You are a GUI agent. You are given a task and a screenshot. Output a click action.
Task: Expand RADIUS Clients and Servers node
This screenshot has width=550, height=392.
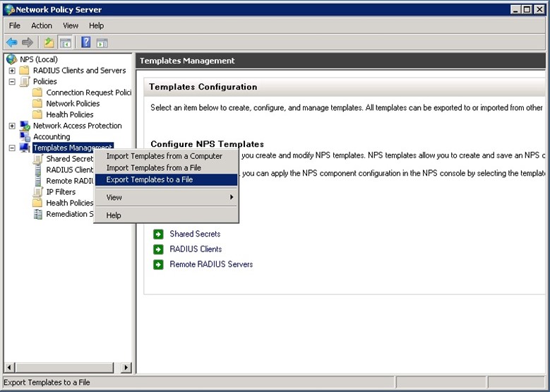[x=12, y=71]
